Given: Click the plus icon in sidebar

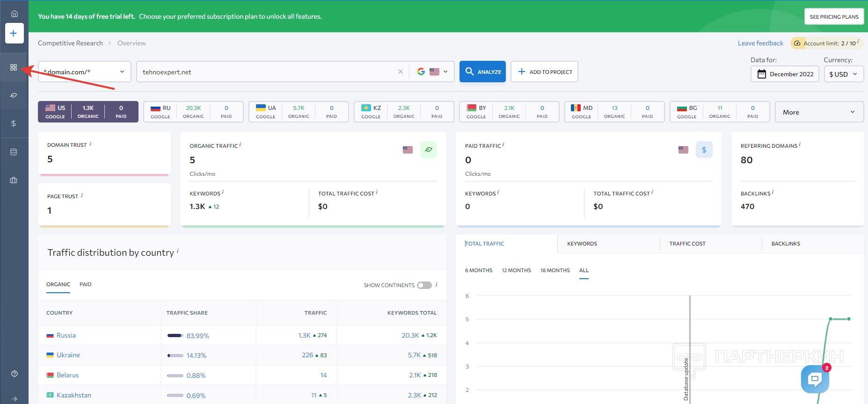Looking at the screenshot, I should 14,33.
